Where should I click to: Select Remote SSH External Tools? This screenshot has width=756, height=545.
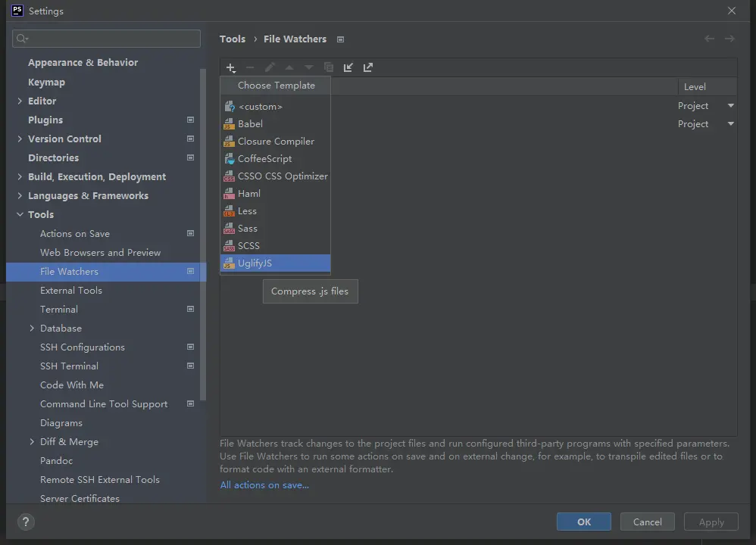100,480
